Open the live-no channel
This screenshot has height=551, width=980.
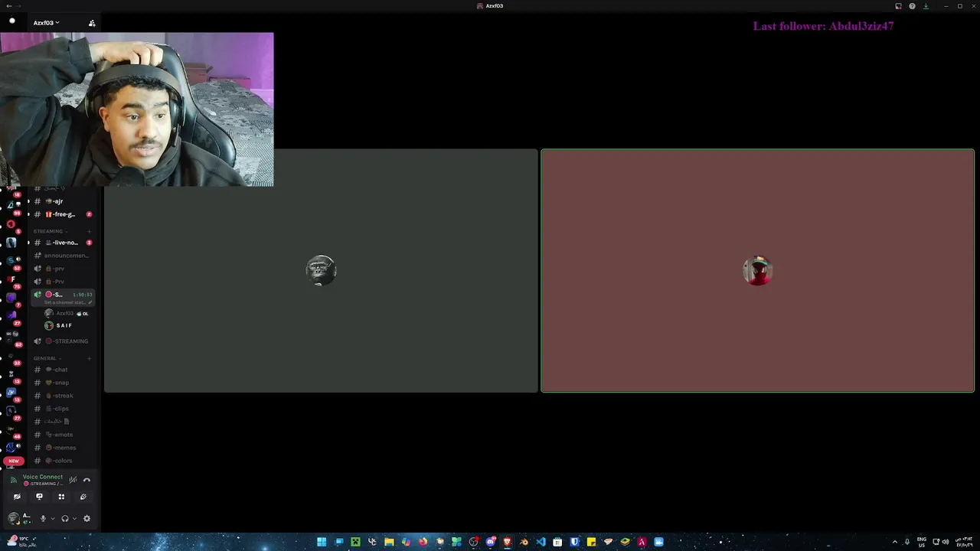click(x=61, y=243)
